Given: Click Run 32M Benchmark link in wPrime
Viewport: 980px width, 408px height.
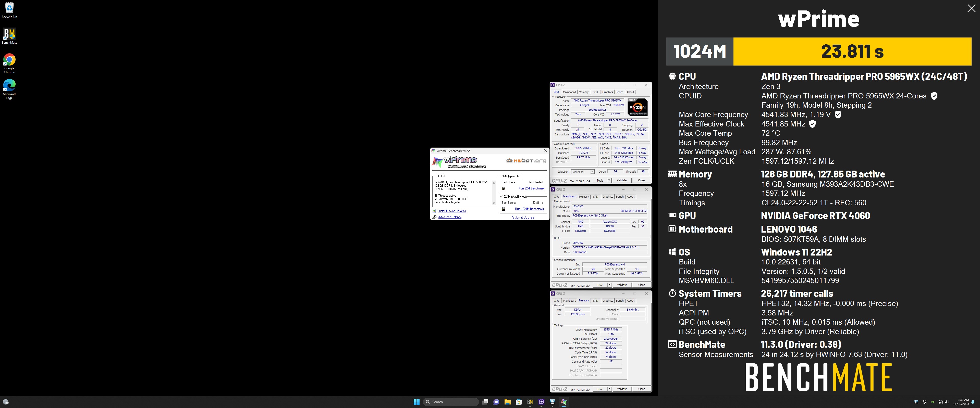Looking at the screenshot, I should point(531,189).
